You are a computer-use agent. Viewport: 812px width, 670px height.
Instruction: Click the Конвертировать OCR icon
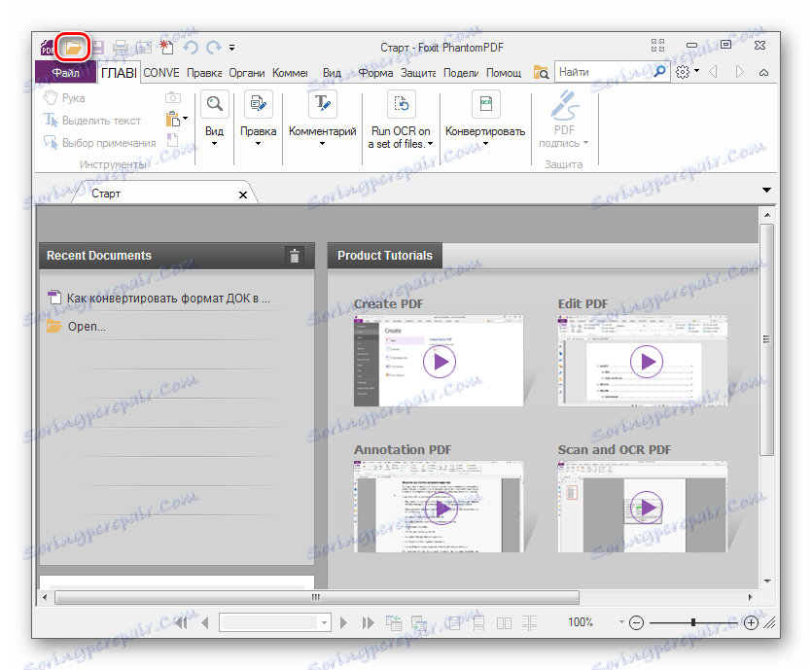486,104
